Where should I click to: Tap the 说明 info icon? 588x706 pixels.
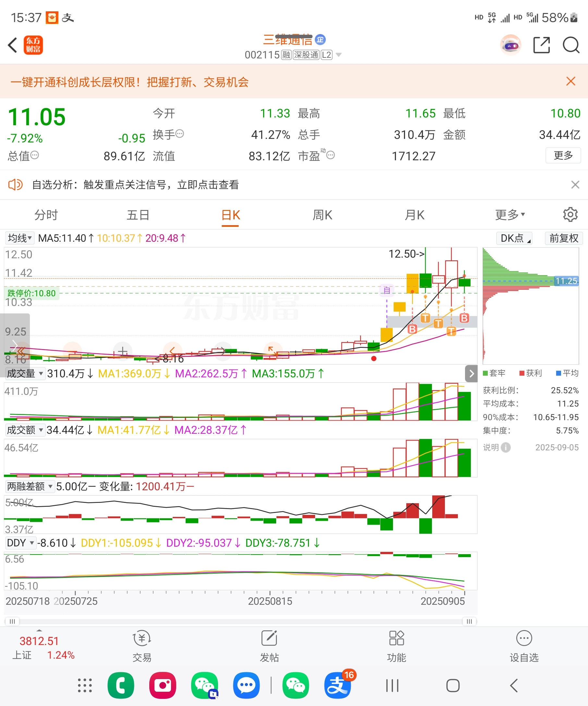505,447
